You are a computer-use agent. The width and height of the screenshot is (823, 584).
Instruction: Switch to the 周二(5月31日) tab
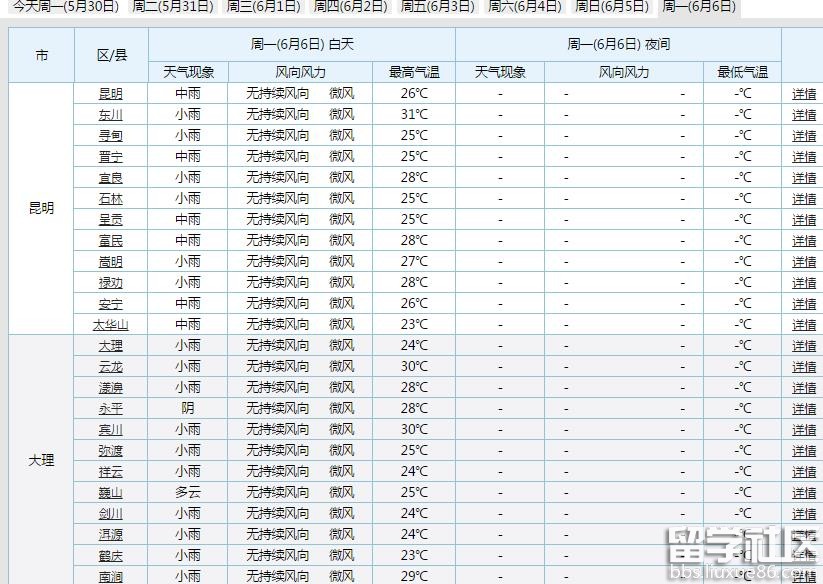tap(173, 6)
